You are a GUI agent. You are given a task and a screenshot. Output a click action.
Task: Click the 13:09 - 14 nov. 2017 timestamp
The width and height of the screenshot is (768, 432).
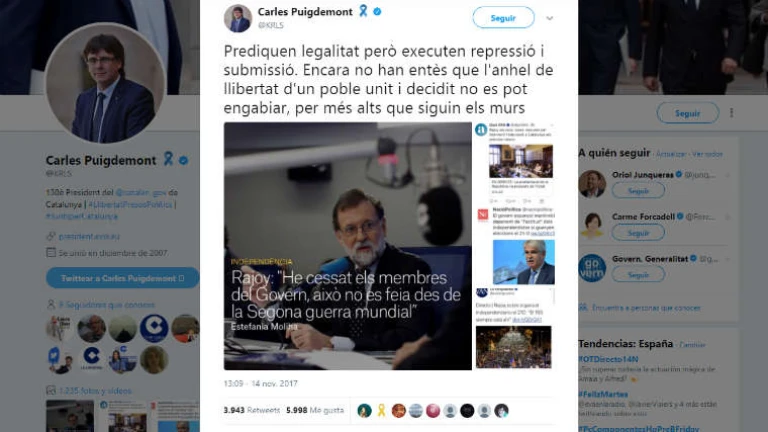(261, 384)
